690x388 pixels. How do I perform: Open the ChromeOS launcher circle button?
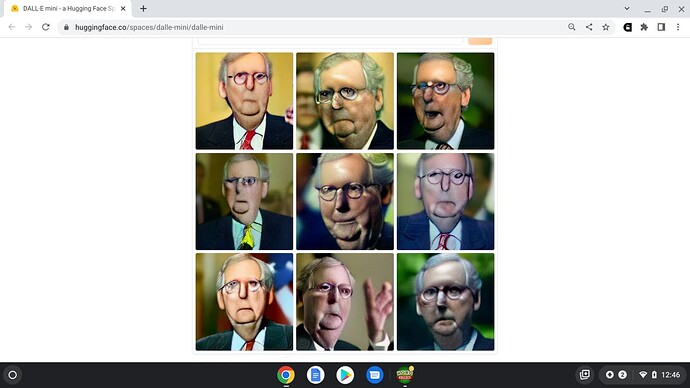(x=13, y=375)
